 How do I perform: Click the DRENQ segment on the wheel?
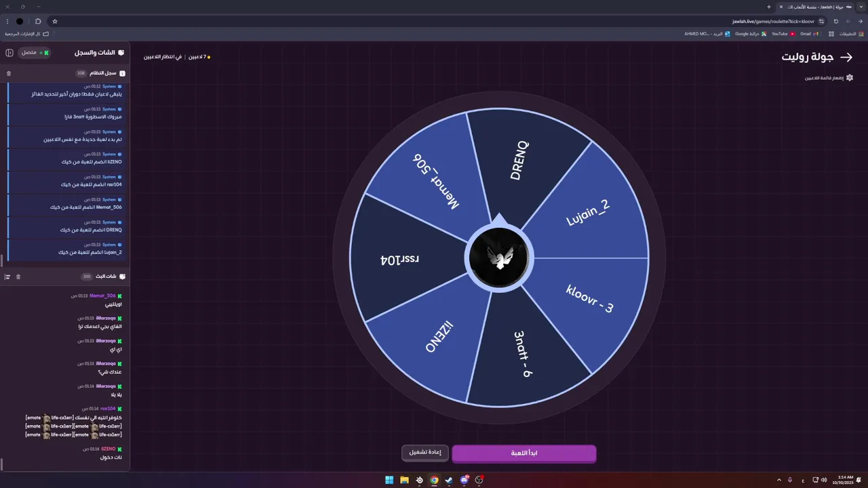pos(518,161)
